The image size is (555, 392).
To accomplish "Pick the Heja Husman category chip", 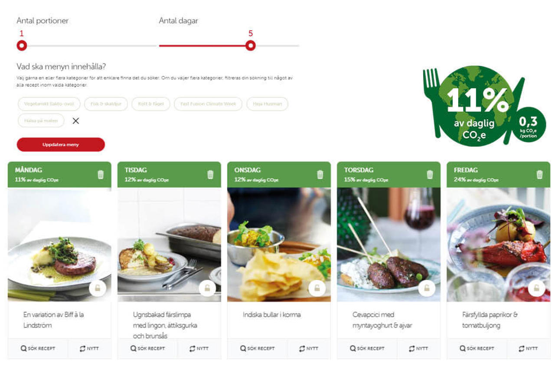I will pyautogui.click(x=268, y=104).
